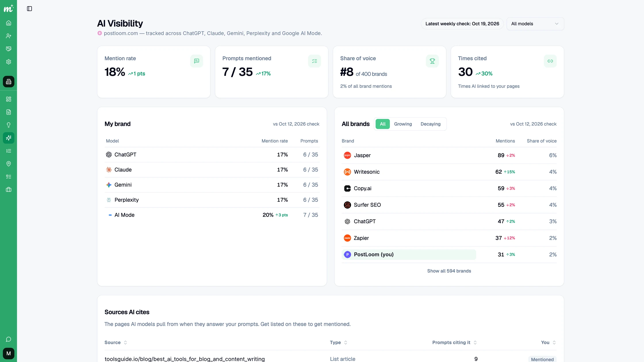Click the PostLoom (you) brand row
644x362 pixels.
click(449, 255)
